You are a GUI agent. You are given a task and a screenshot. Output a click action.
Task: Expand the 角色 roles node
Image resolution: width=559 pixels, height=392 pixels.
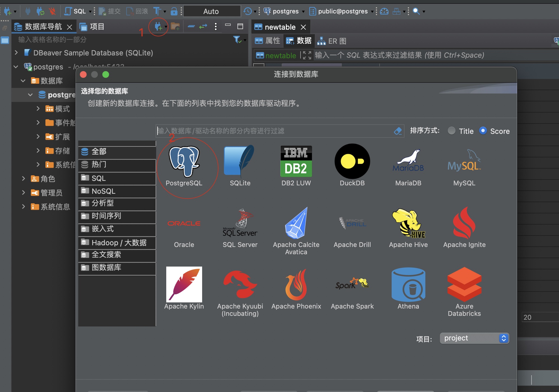(x=24, y=178)
